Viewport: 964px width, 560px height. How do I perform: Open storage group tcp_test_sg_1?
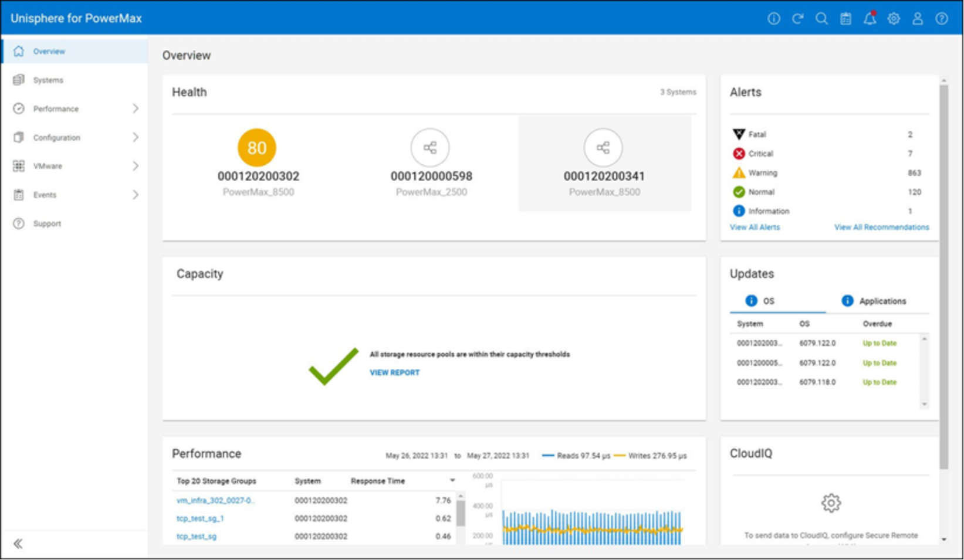tap(200, 518)
